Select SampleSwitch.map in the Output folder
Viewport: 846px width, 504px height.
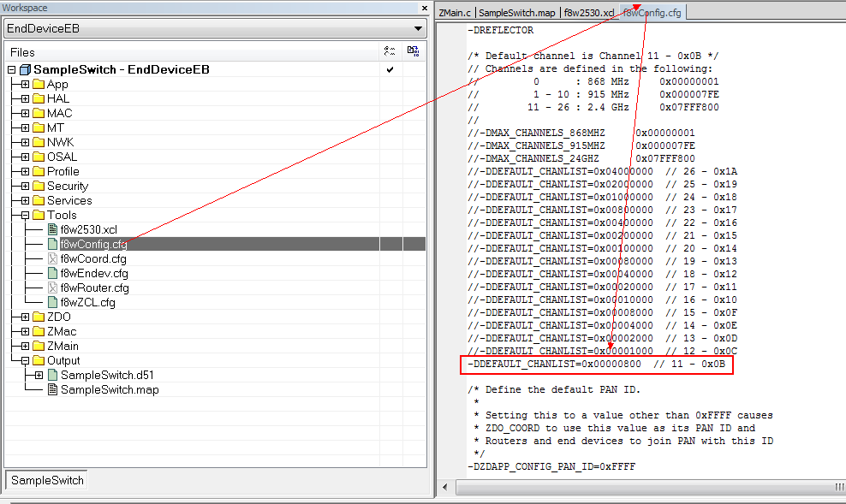coord(110,389)
